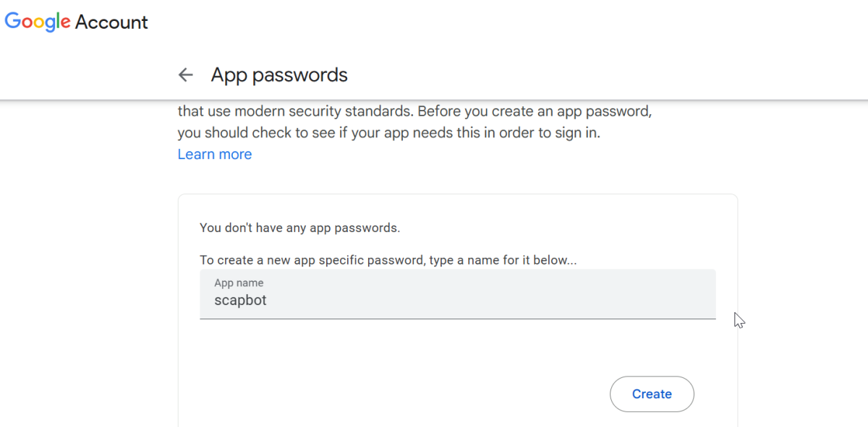The width and height of the screenshot is (868, 427).
Task: Click the "To create a new app specific password" instruction
Action: coord(388,260)
